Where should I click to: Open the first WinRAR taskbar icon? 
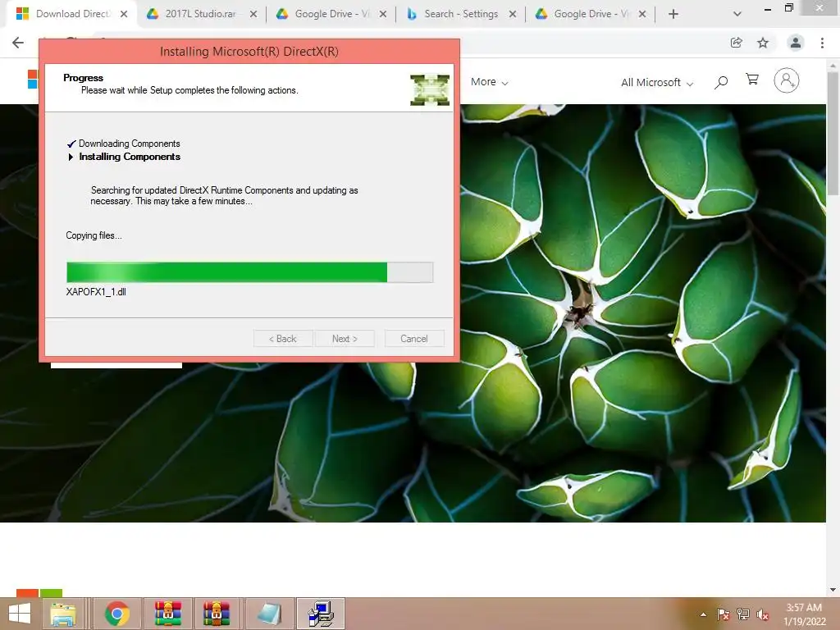point(168,614)
